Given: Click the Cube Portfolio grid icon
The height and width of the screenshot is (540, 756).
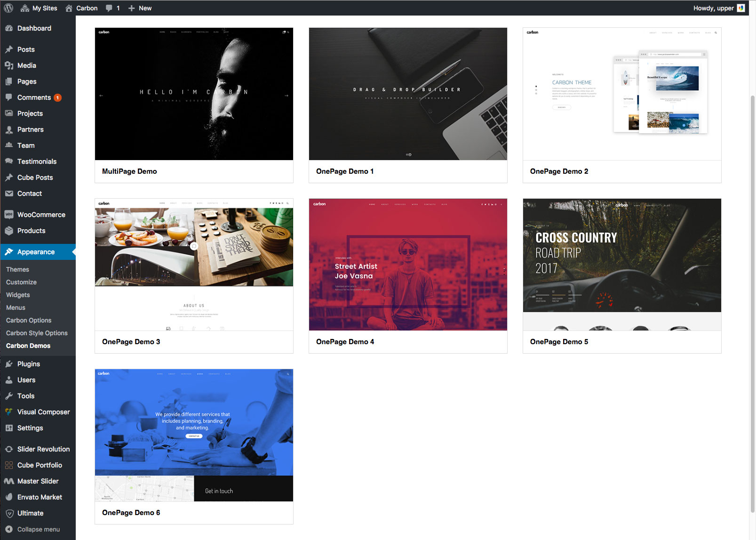Looking at the screenshot, I should (x=9, y=465).
